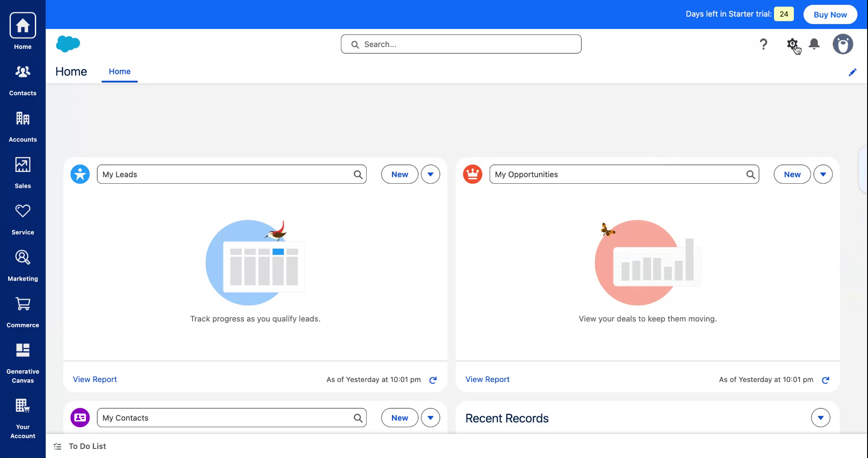Viewport: 868px width, 458px height.
Task: Open the Recent Records dropdown arrow
Action: [821, 418]
